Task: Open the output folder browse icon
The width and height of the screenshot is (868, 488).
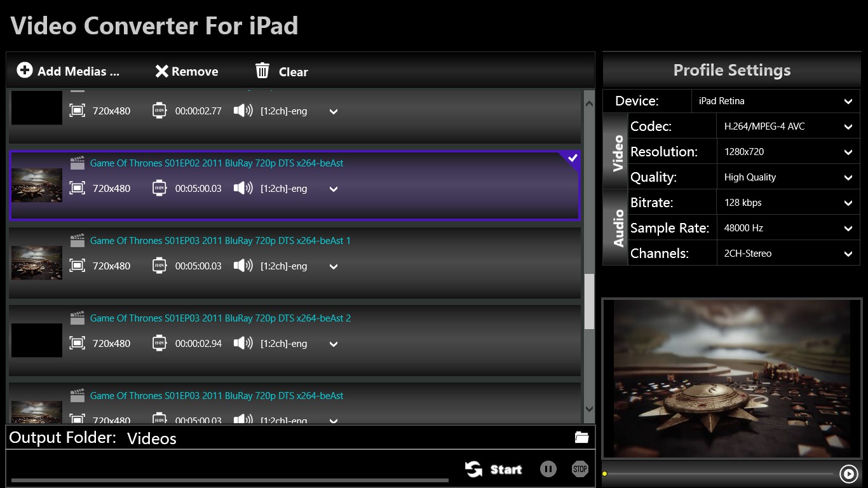Action: [x=581, y=437]
